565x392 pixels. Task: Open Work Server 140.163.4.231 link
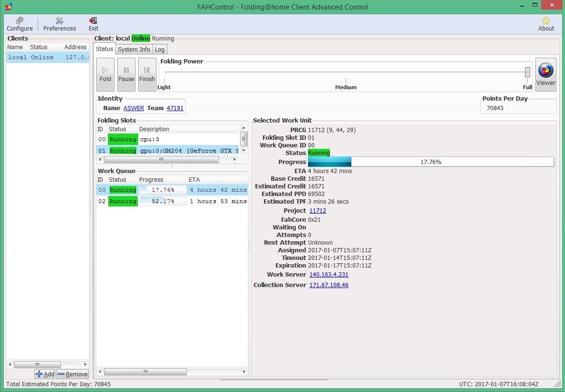coord(329,275)
